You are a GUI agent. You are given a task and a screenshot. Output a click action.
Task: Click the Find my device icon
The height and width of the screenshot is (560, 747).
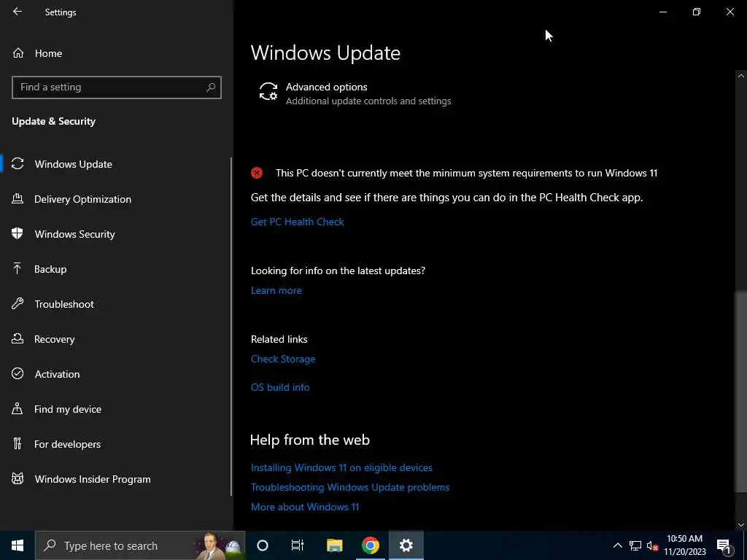[18, 408]
